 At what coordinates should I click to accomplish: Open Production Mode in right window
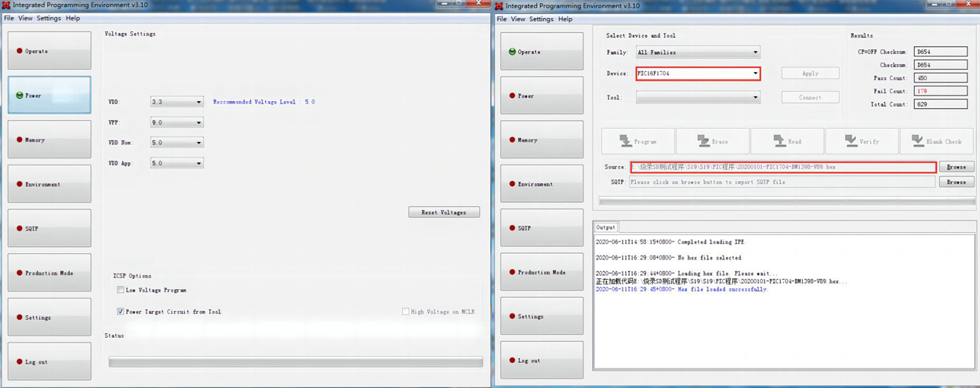click(542, 272)
